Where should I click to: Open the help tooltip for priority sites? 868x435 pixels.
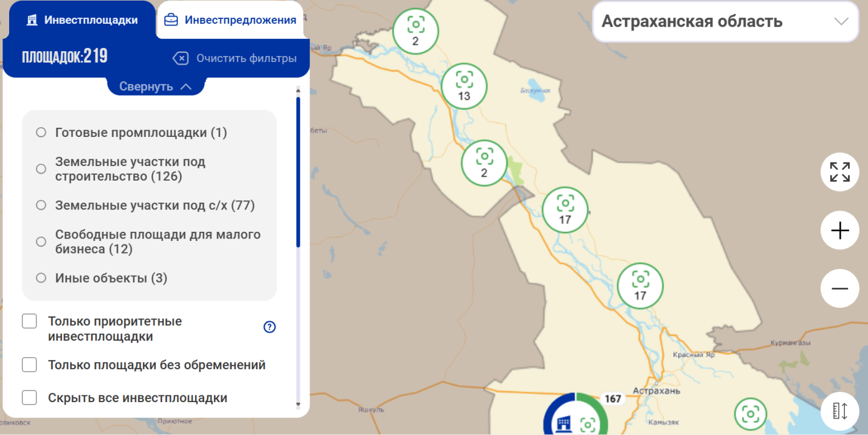[x=269, y=327]
